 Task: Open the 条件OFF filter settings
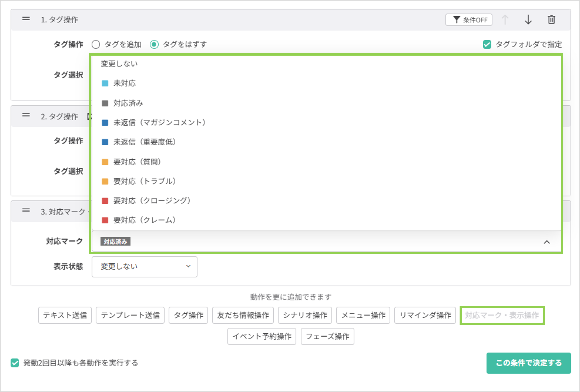(469, 20)
